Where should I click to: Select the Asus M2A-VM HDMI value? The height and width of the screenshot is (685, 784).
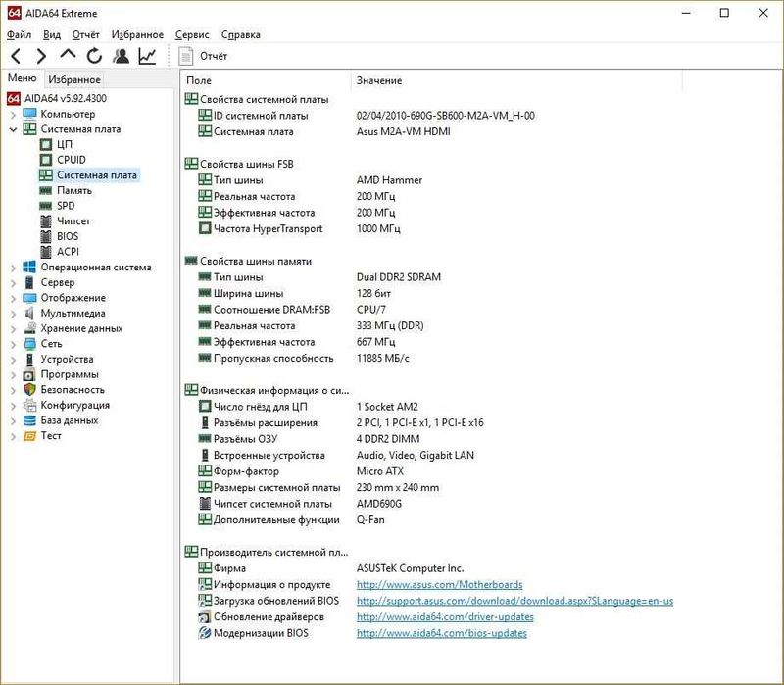(403, 131)
